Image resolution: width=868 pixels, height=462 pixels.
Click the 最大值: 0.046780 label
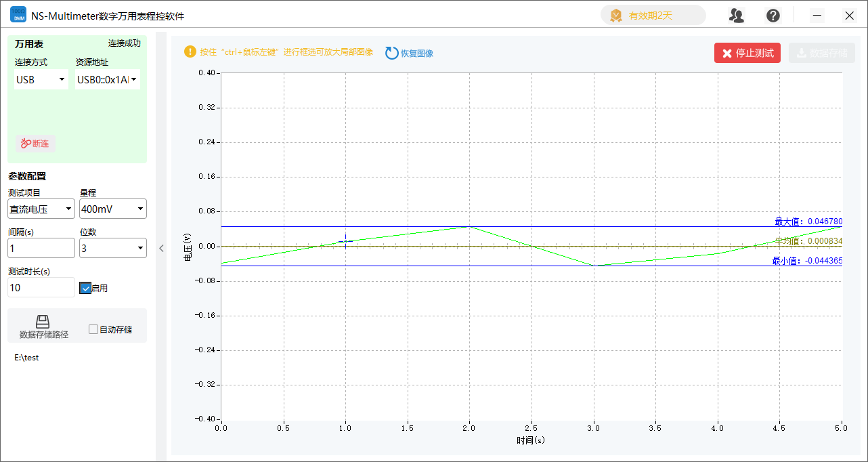click(808, 222)
